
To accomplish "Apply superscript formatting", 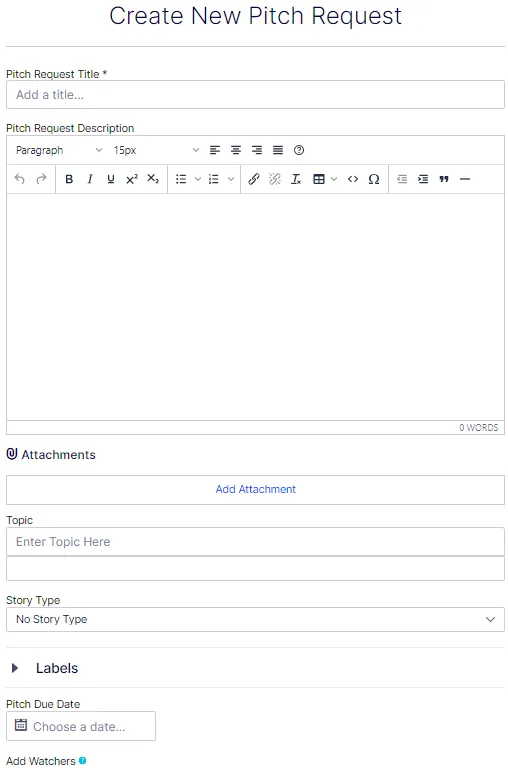I will pyautogui.click(x=132, y=179).
